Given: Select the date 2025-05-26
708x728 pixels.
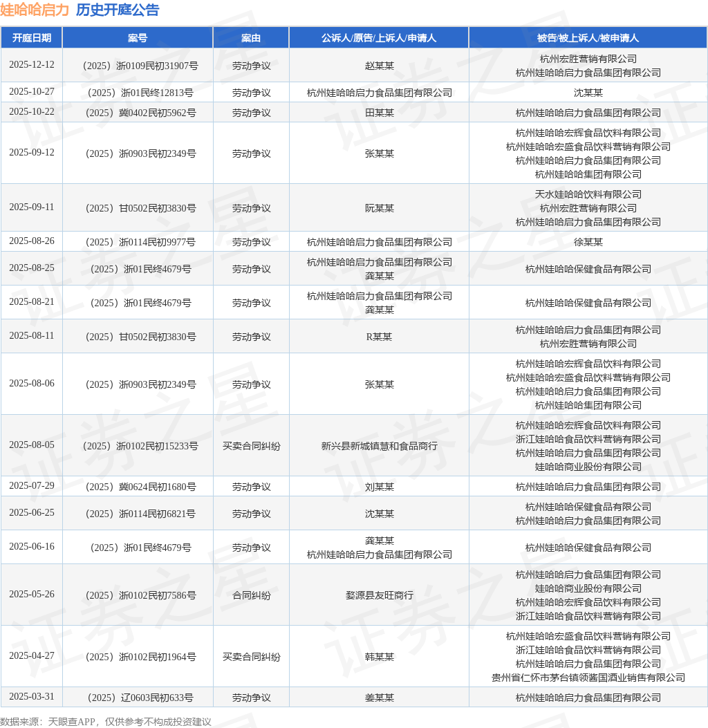Looking at the screenshot, I should (x=32, y=595).
